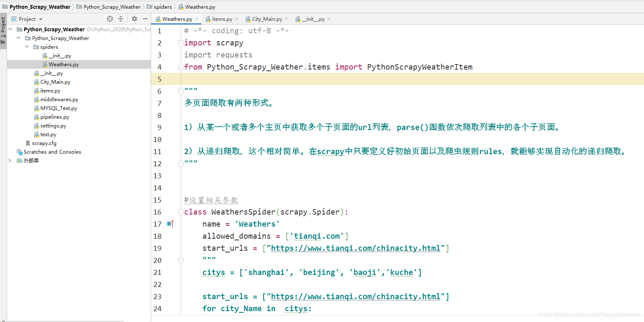Click the 'PythonScrapyWeatherItem' name on line 4
The image size is (644, 322).
point(420,67)
